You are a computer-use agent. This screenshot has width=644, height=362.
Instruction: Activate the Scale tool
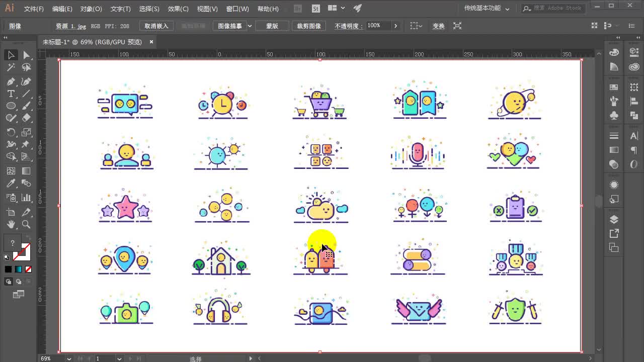tap(26, 132)
